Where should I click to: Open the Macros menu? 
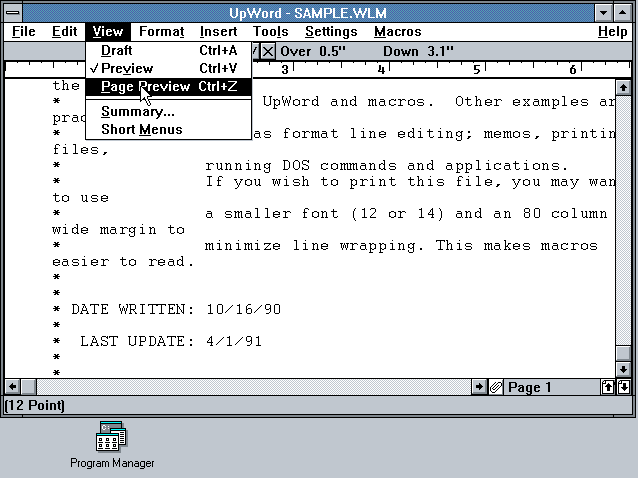click(398, 32)
